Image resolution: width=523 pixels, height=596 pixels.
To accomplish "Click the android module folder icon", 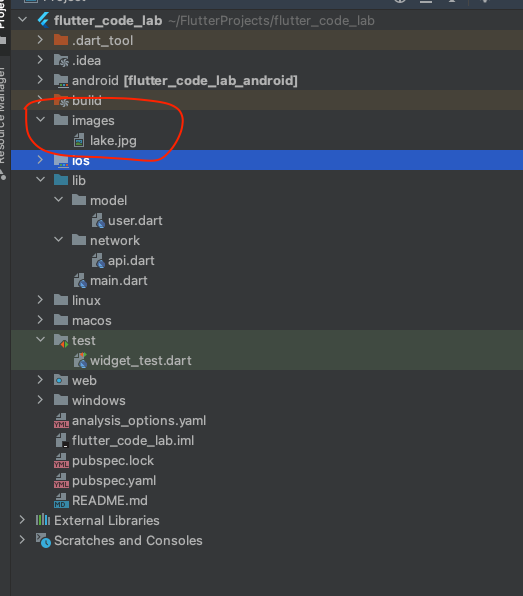I will point(61,80).
